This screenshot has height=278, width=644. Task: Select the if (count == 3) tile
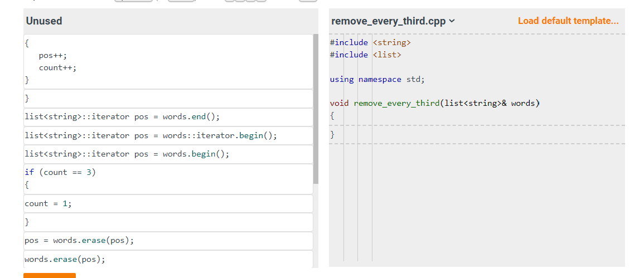point(168,179)
